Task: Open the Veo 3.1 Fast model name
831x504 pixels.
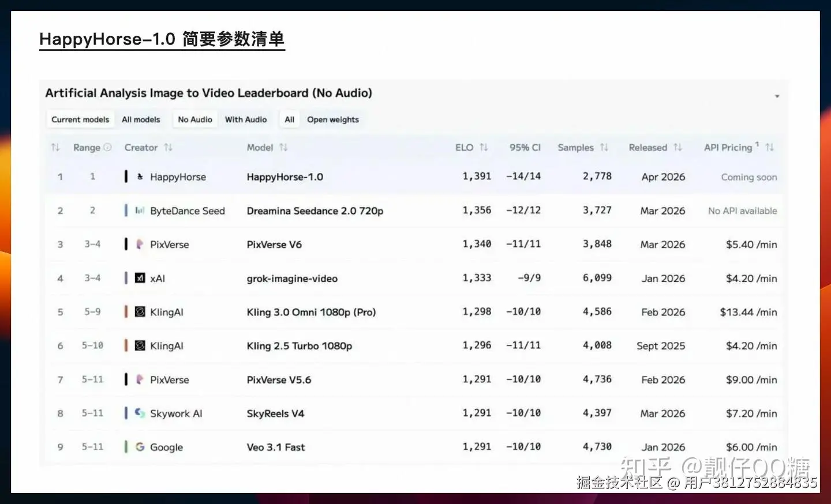Action: click(276, 447)
